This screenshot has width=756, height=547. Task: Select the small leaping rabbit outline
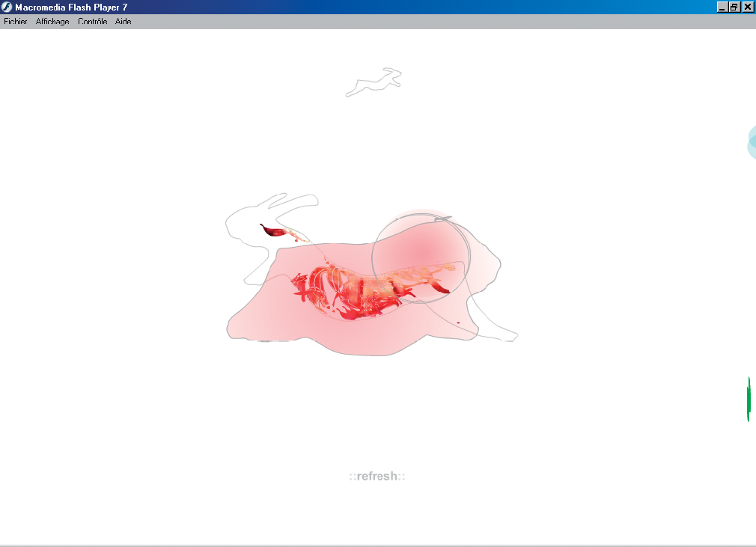coord(374,82)
